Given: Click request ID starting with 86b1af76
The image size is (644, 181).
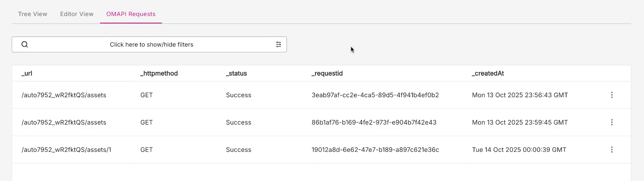Looking at the screenshot, I should [374, 123].
